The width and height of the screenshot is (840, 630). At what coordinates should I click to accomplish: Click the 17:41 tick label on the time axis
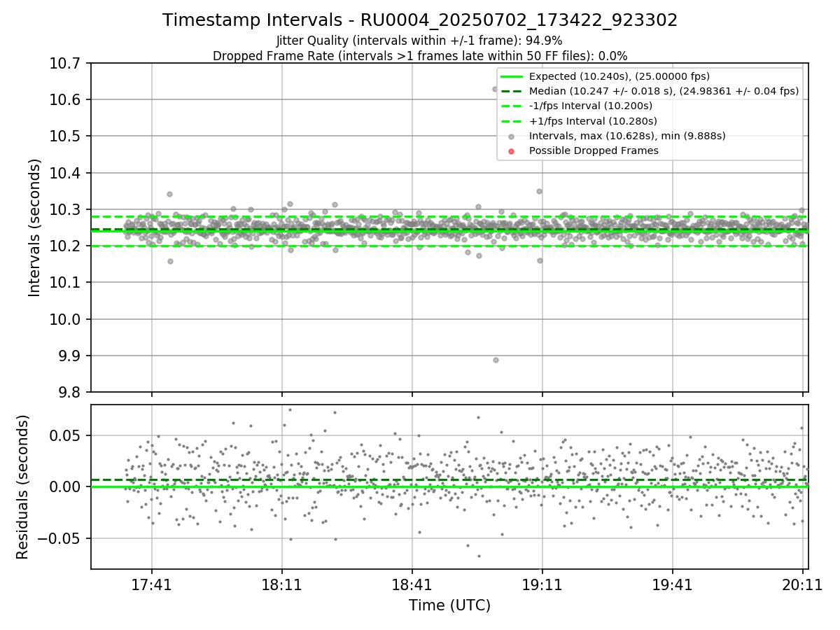151,584
